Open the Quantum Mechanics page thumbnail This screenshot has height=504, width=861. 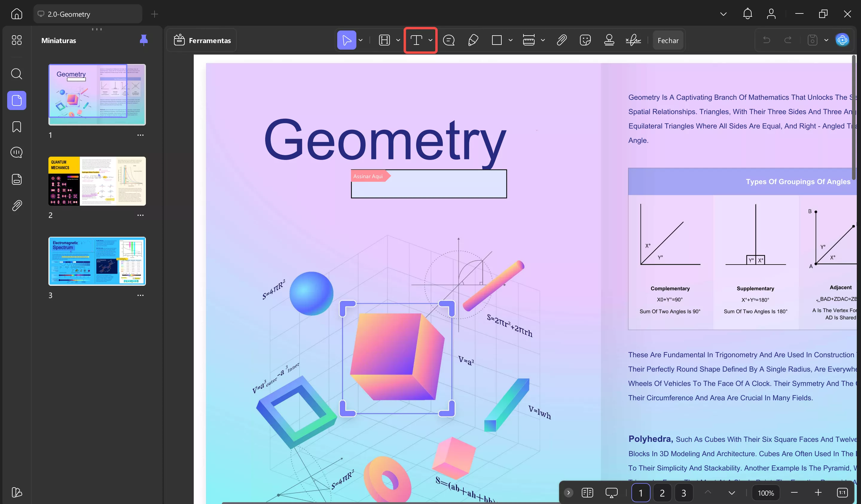pos(97,181)
